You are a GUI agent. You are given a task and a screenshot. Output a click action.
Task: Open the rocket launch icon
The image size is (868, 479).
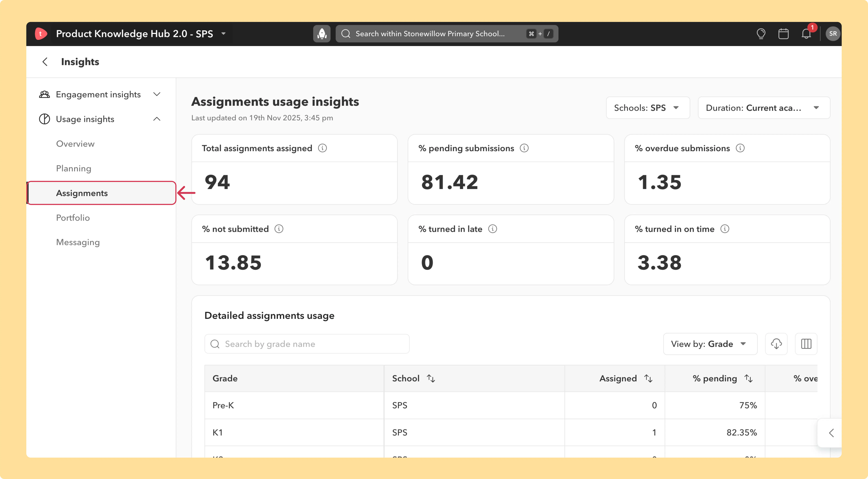point(322,34)
